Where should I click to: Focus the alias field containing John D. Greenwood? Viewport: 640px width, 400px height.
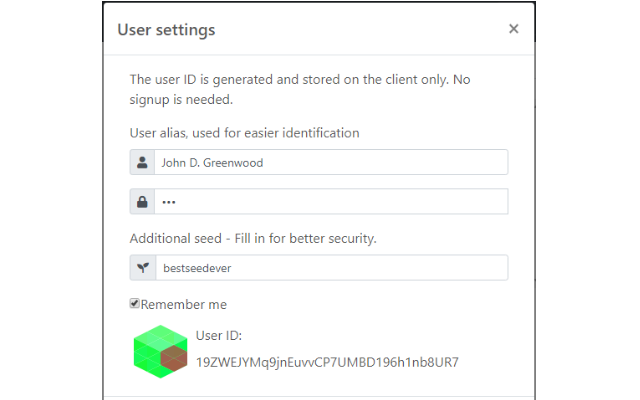coord(330,162)
